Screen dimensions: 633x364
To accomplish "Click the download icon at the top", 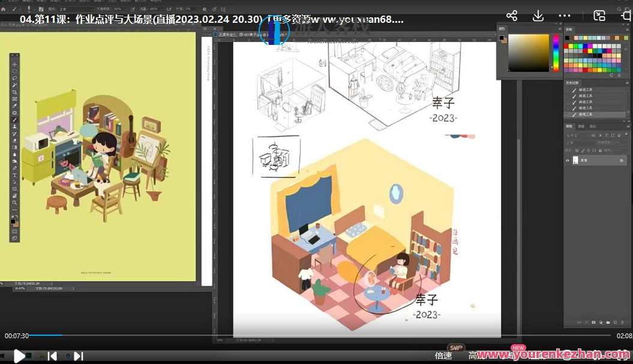I will (538, 16).
